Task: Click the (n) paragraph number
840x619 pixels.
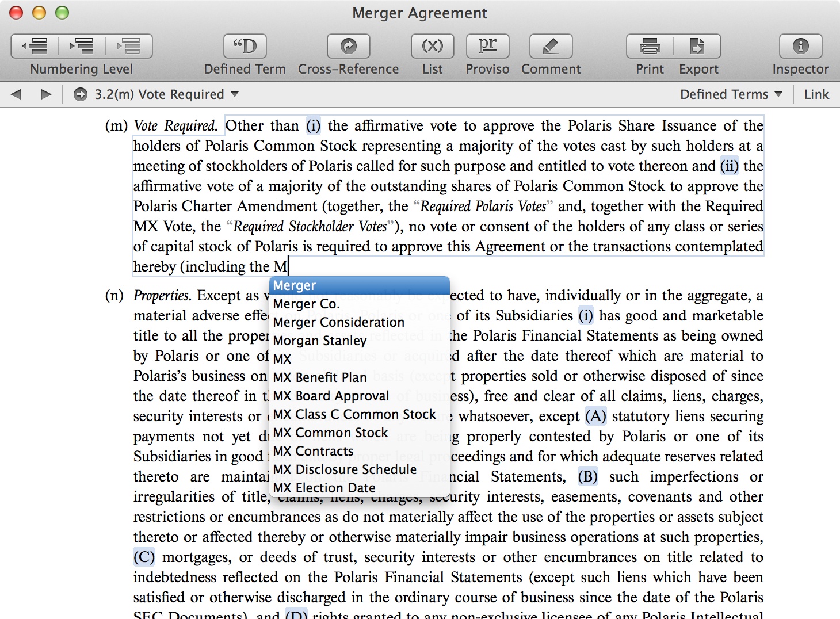Action: point(114,295)
